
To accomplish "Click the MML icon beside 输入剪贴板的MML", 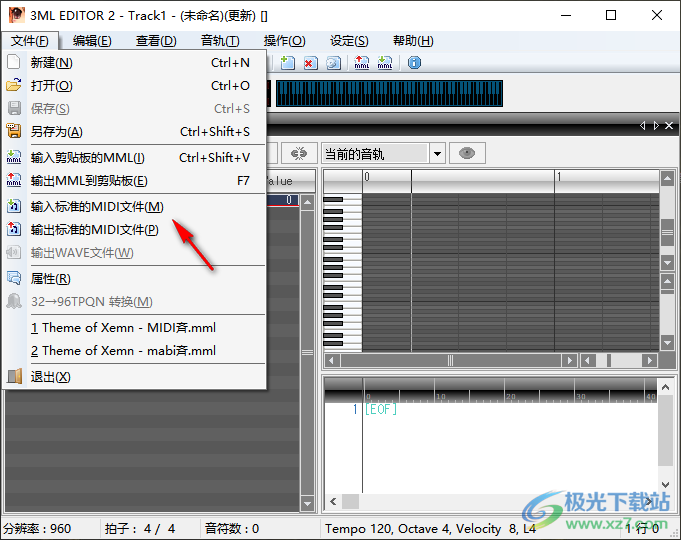I will click(14, 157).
